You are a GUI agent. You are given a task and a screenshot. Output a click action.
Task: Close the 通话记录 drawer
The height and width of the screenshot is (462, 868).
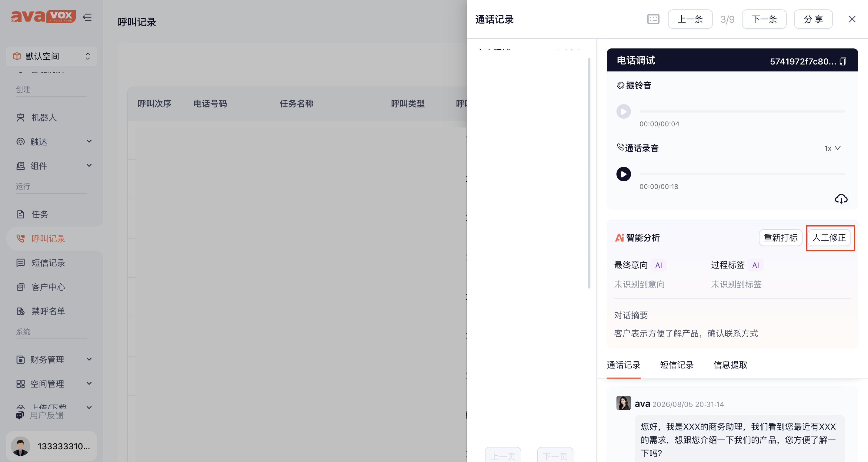pos(852,19)
